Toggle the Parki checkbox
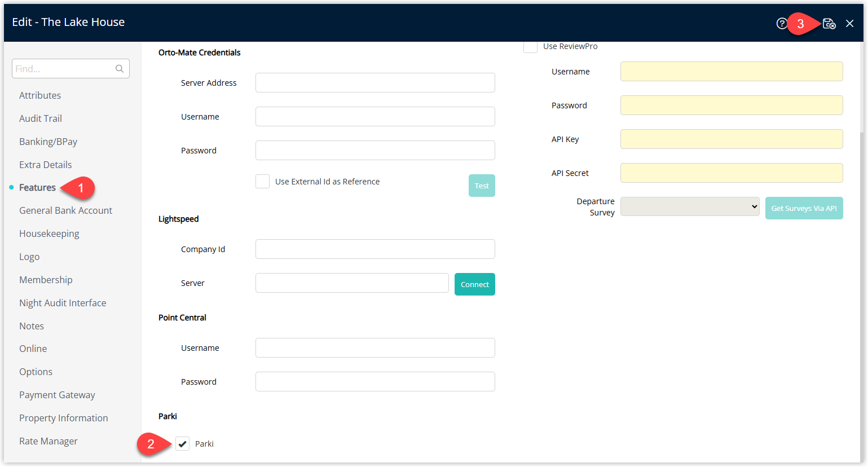This screenshot has height=467, width=868. [182, 444]
